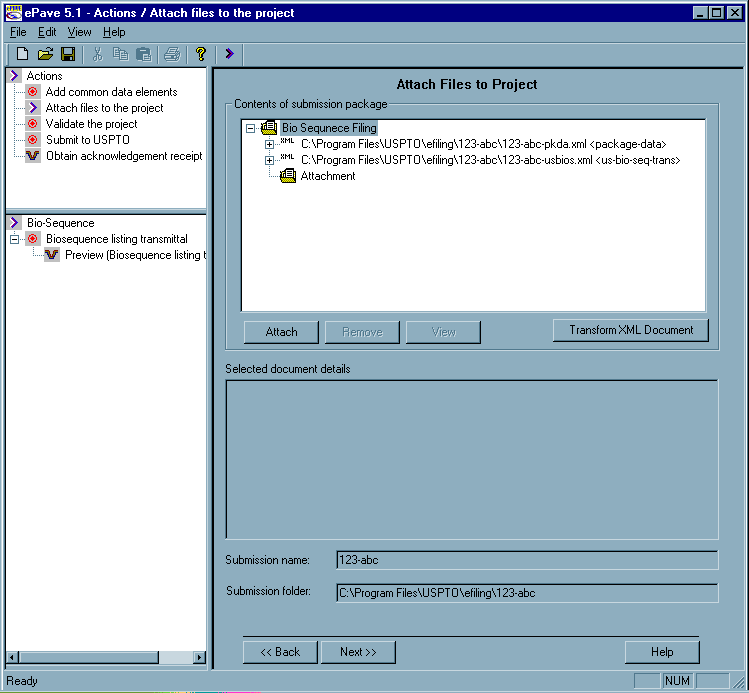Image resolution: width=749 pixels, height=693 pixels.
Task: Open the Help menu
Action: (114, 32)
